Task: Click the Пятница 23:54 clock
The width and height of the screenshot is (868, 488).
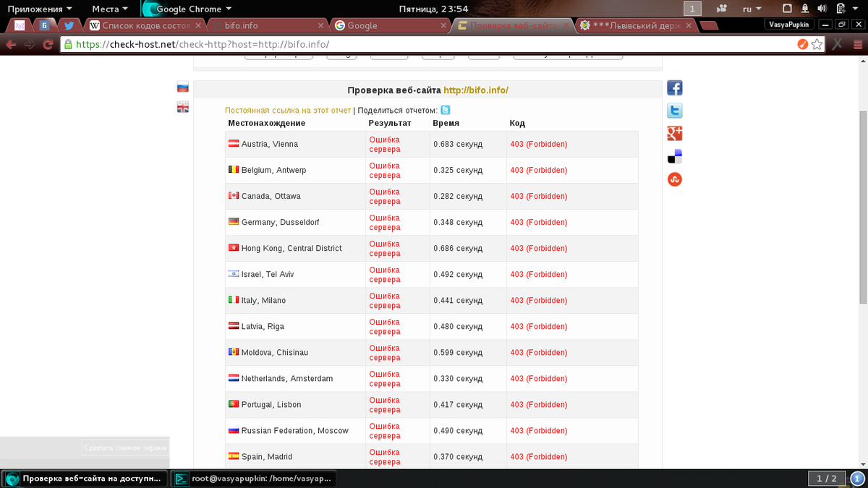Action: (434, 9)
